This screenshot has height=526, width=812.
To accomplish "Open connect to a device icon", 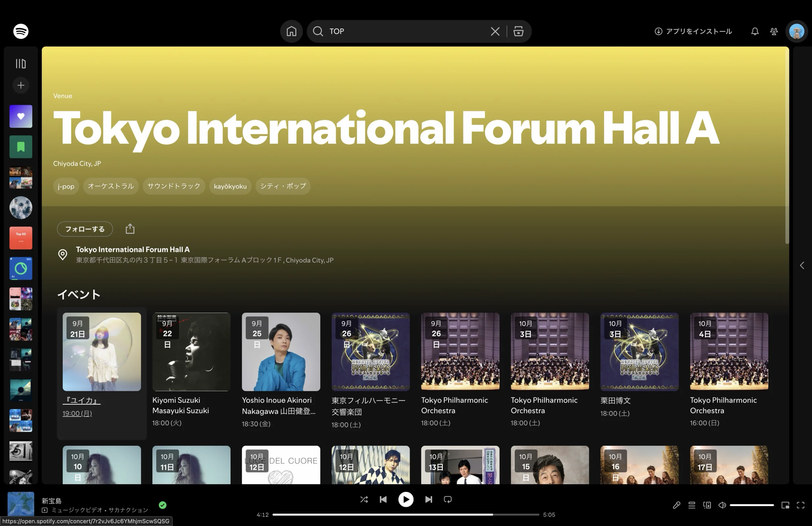I will (707, 505).
